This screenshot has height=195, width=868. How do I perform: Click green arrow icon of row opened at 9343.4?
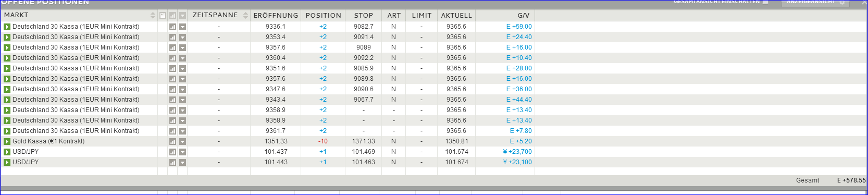pyautogui.click(x=7, y=100)
